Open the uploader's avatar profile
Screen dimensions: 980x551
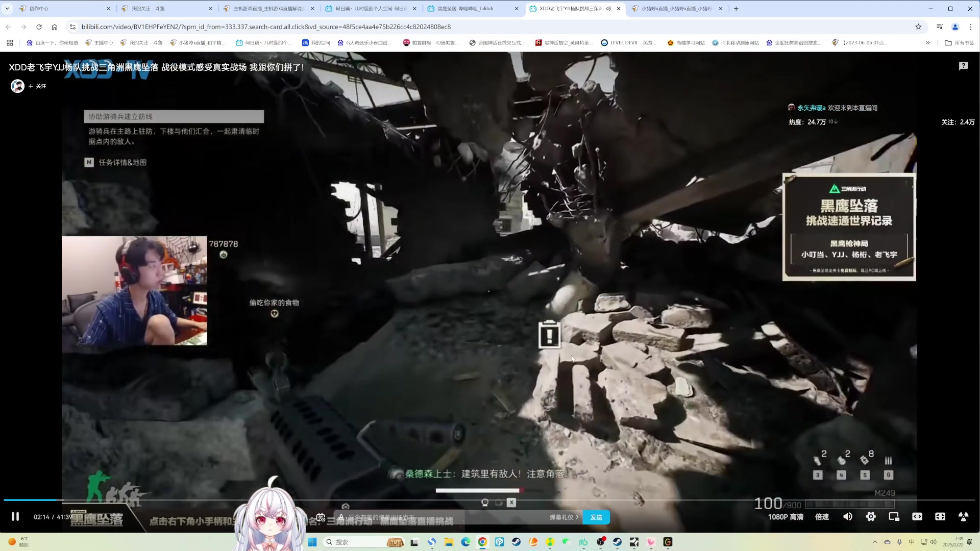(17, 86)
